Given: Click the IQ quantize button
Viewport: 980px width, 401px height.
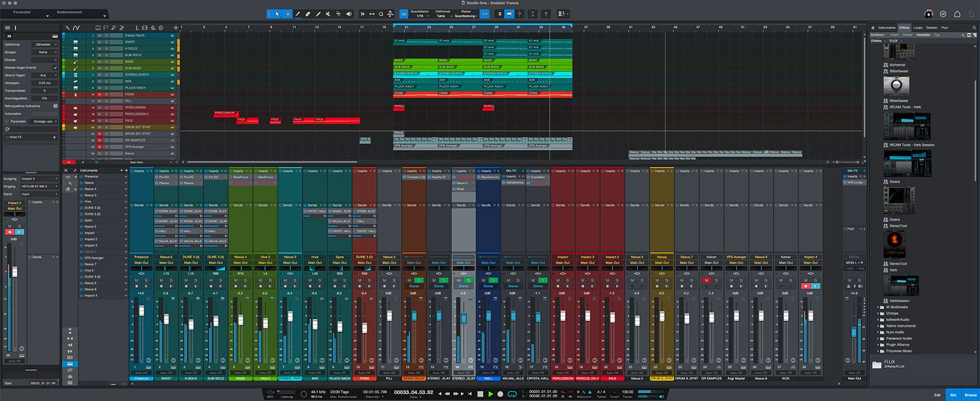Looking at the screenshot, I should [404, 13].
